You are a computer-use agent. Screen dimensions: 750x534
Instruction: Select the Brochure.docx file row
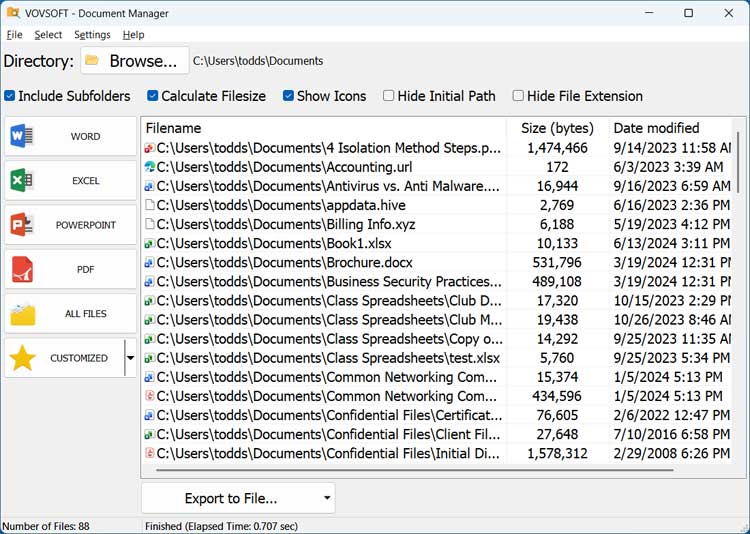[x=437, y=263]
